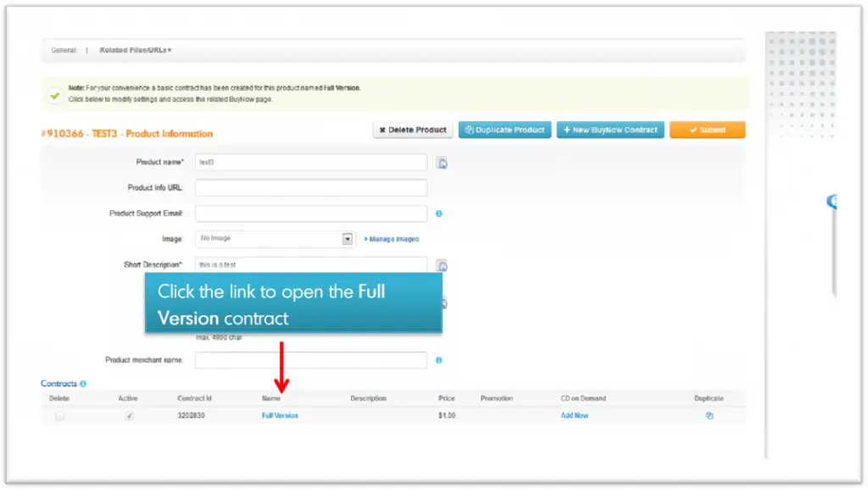Click into the Product merchant name field
This screenshot has width=868, height=490.
311,360
